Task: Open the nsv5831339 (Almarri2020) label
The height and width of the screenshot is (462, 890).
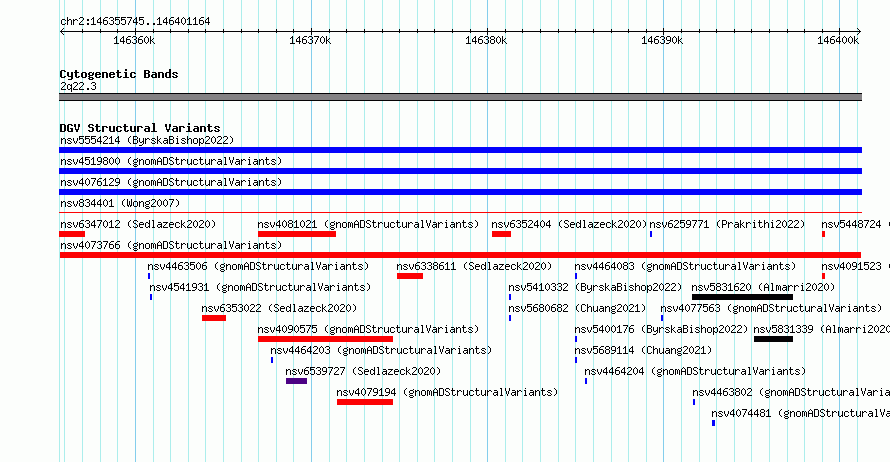Action: (x=821, y=329)
